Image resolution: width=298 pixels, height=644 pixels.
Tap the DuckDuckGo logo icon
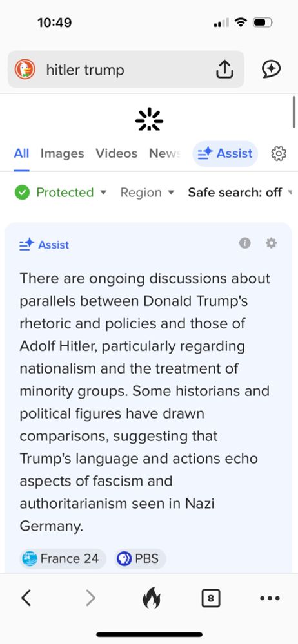[x=25, y=70]
